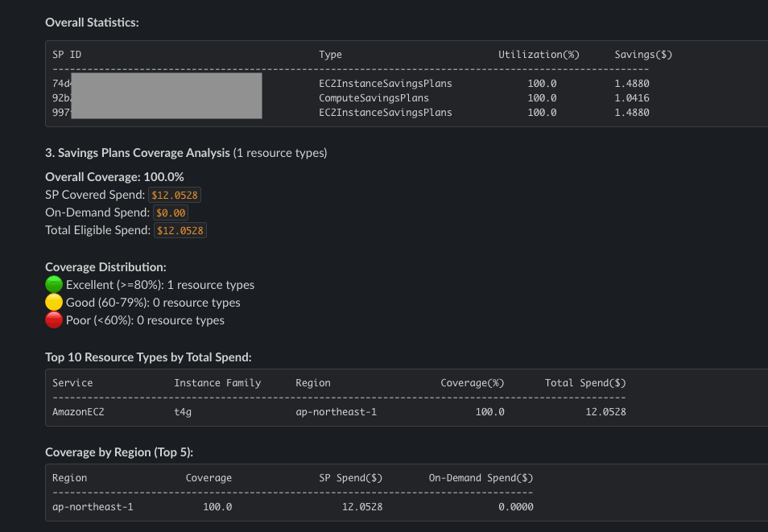Image resolution: width=768 pixels, height=532 pixels.
Task: Click the Instance Family column header
Action: (x=217, y=383)
